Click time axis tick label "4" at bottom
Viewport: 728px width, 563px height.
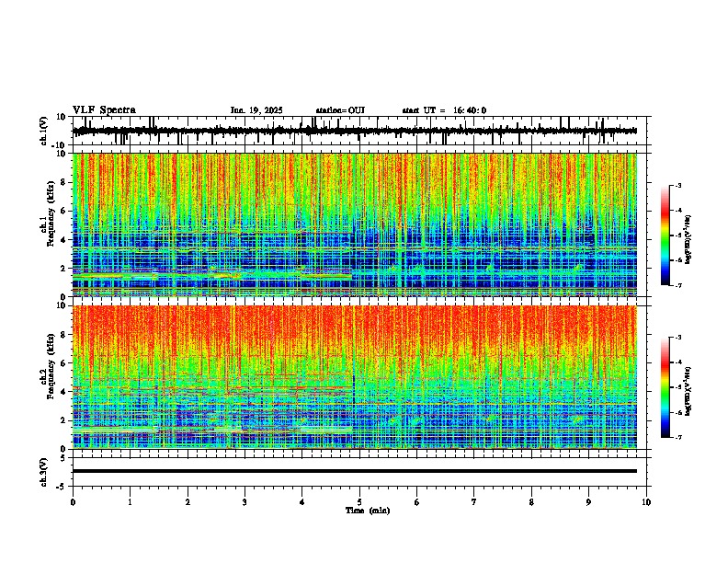coord(302,502)
